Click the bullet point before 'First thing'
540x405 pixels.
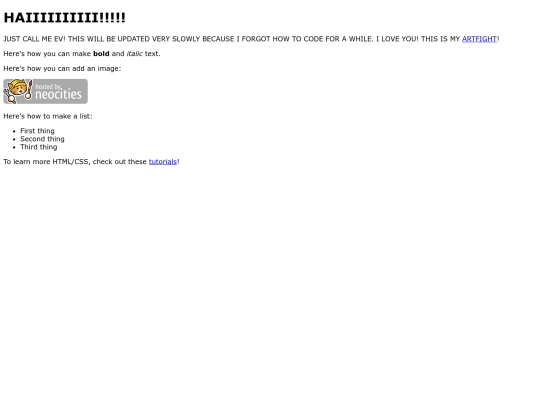(14, 131)
